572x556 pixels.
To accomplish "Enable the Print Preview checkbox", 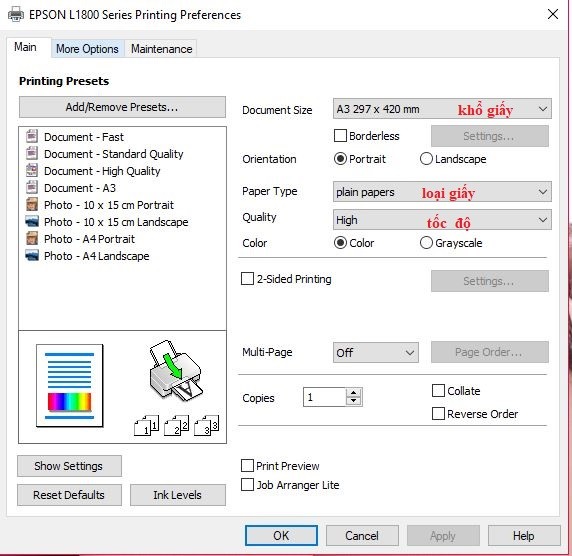I will tap(247, 466).
